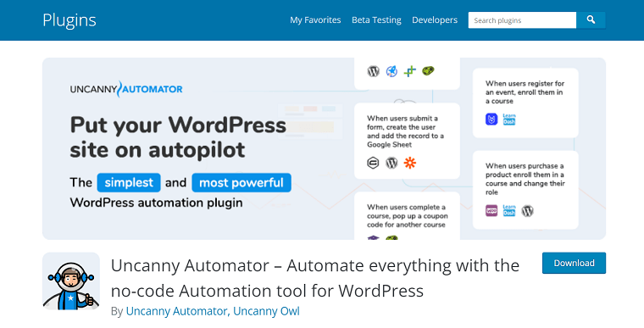The image size is (644, 328).
Task: Click 'When users purchase a product' card text
Action: (525, 179)
